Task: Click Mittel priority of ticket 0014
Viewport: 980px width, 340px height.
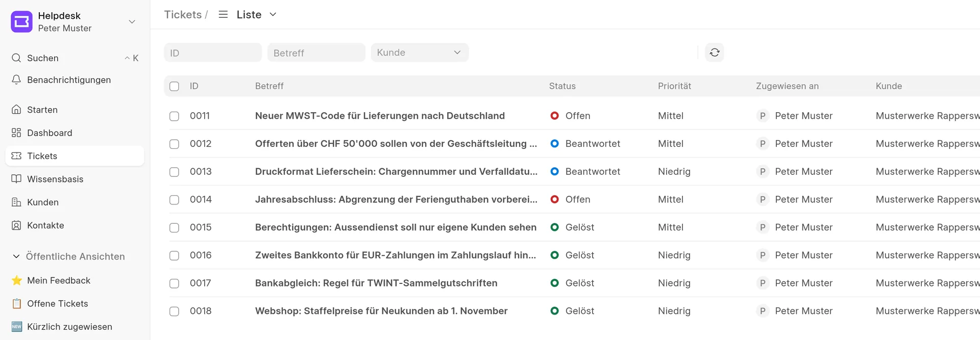Action: click(x=671, y=199)
